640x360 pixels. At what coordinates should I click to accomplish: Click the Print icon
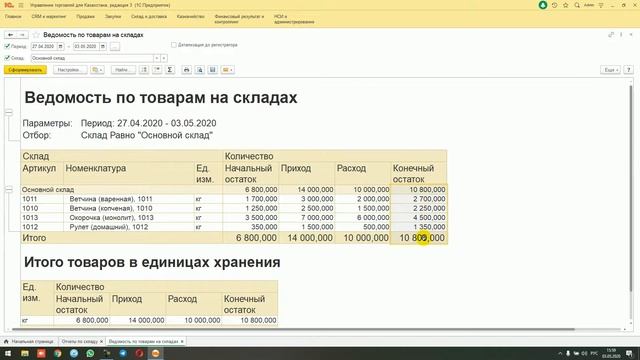click(187, 70)
